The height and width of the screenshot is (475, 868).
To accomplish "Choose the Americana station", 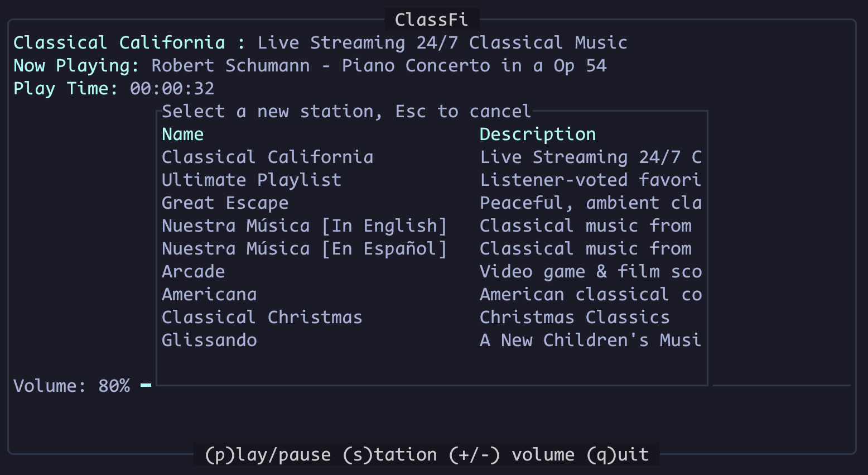I will pyautogui.click(x=209, y=295).
